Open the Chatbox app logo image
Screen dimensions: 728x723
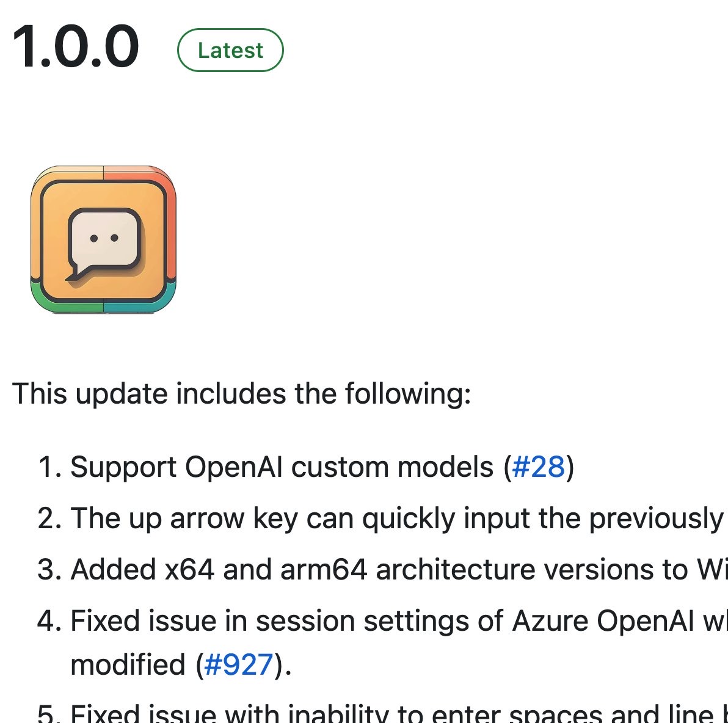coord(104,239)
